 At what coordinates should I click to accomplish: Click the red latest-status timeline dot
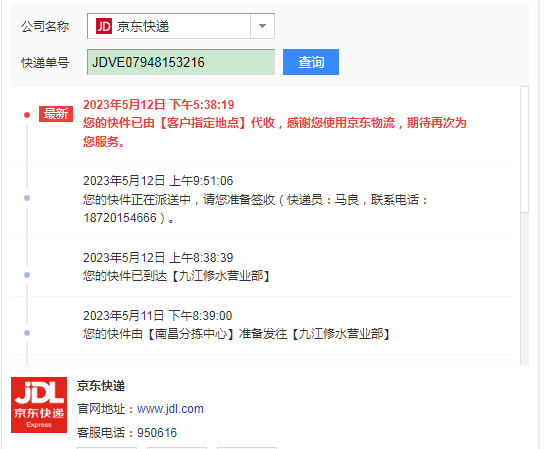[27, 115]
